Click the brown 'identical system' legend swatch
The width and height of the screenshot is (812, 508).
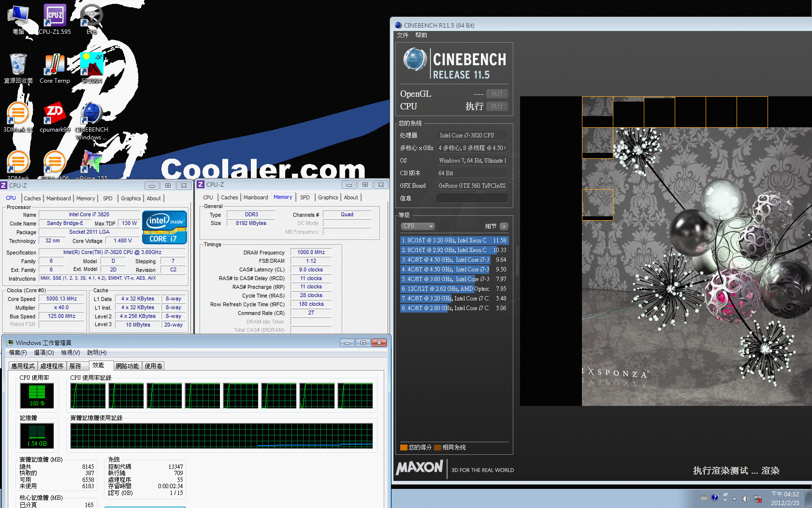coord(437,448)
